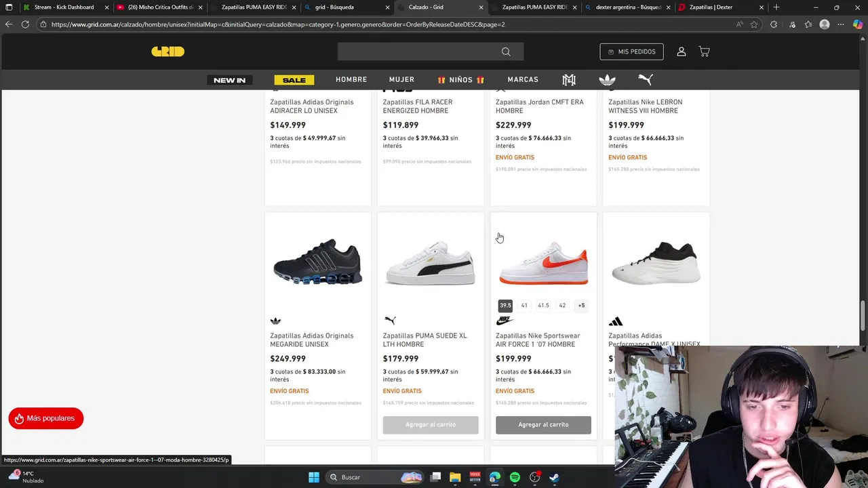The image size is (868, 488).
Task: Click the Más populares button
Action: (46, 418)
